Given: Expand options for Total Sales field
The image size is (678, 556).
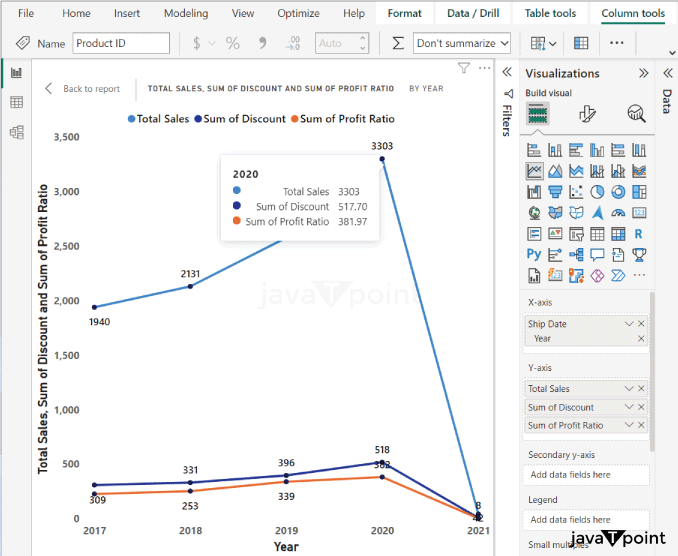Looking at the screenshot, I should pyautogui.click(x=629, y=389).
